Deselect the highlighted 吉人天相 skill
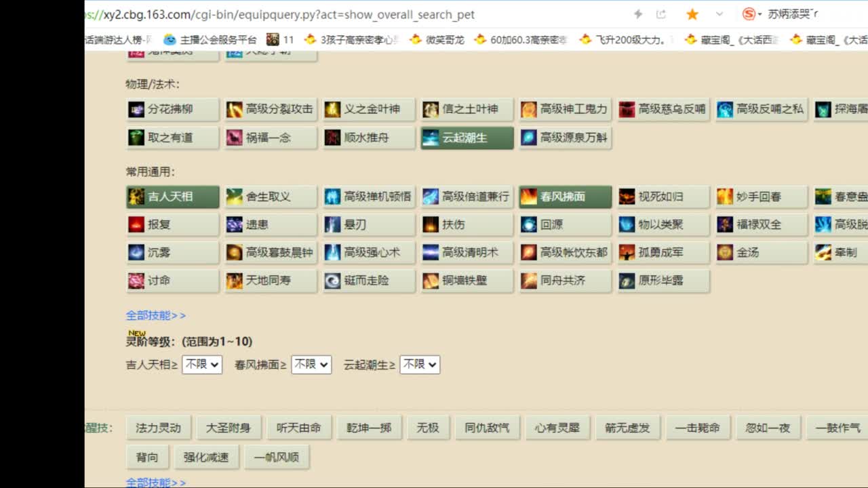Image resolution: width=868 pixels, height=488 pixels. (x=173, y=197)
